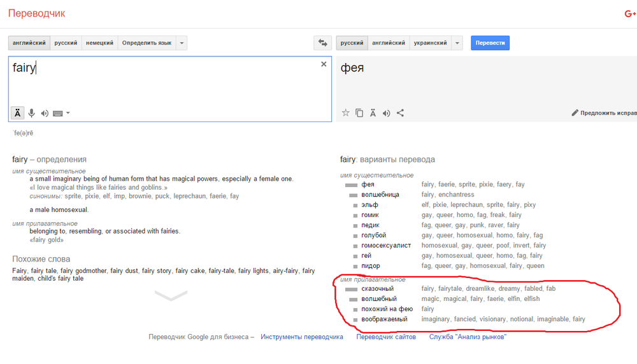Start voice input with microphone
The image size is (637, 364).
[31, 113]
